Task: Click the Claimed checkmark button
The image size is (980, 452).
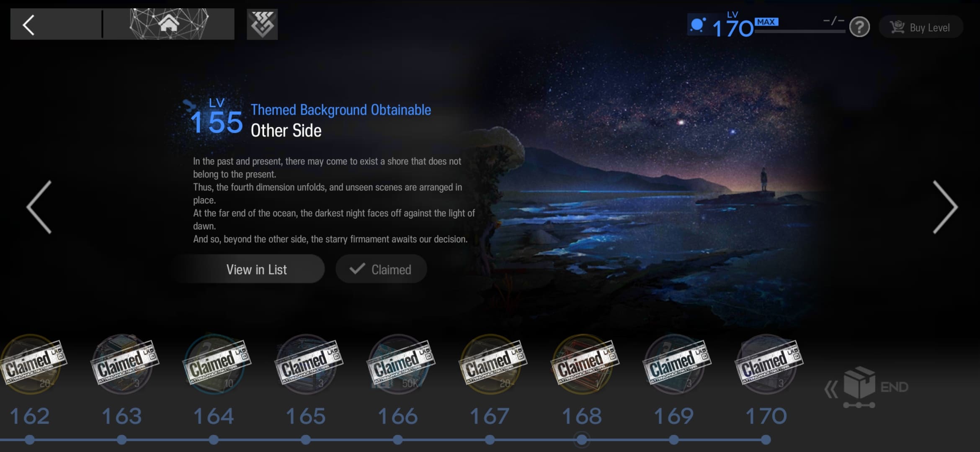Action: point(381,269)
